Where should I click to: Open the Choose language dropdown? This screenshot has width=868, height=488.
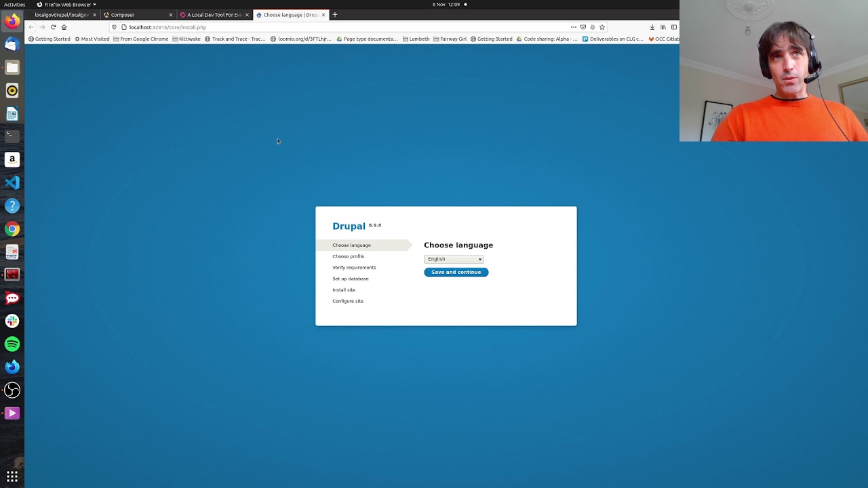[454, 259]
